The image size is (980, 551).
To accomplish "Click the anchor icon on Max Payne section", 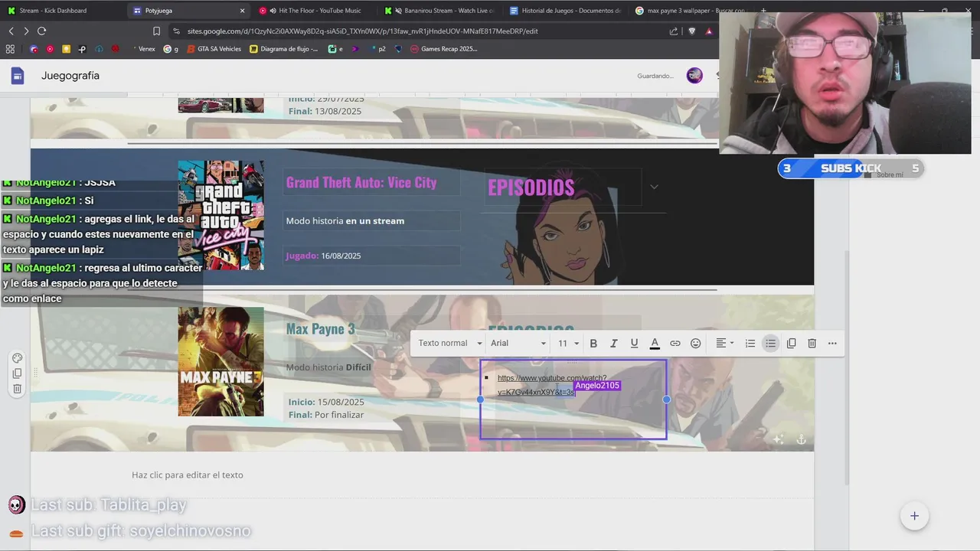I will 801,439.
